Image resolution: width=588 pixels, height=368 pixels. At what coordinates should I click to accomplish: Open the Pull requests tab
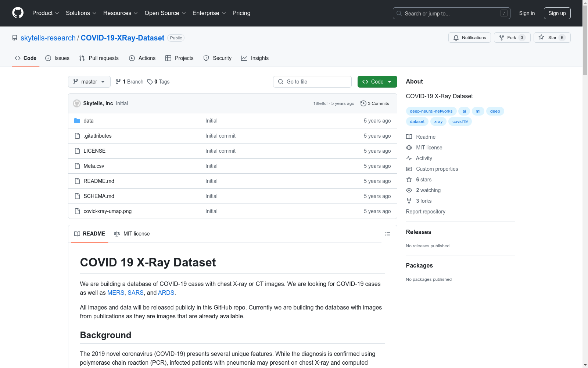pos(99,58)
